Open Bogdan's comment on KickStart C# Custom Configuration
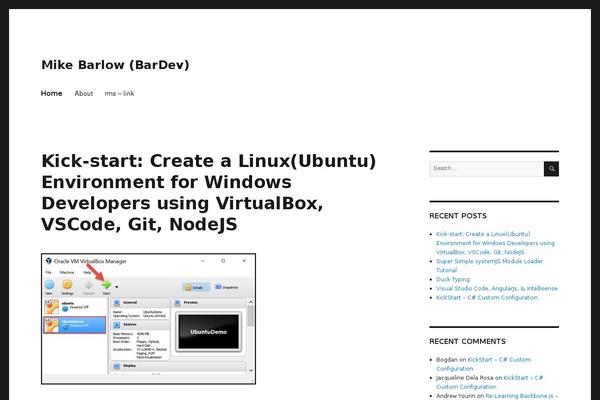Viewport: 600px width, 400px height. [x=484, y=364]
